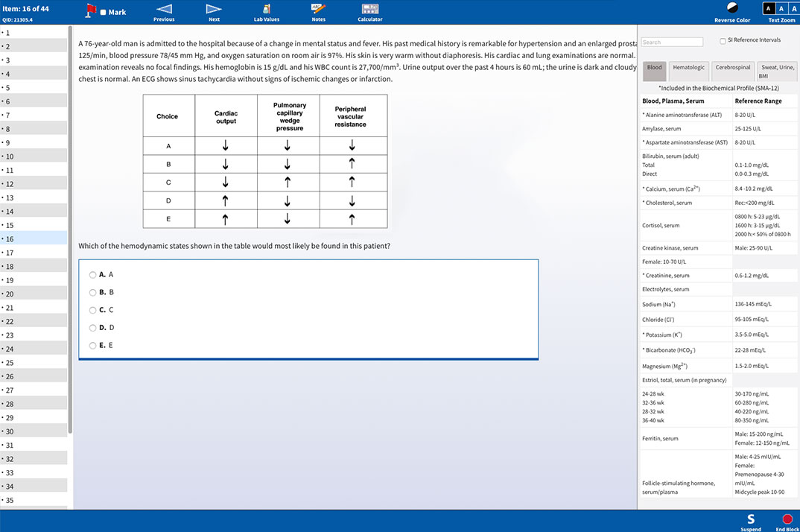
Task: Click 'Item: 16 of 44' label
Action: (25, 9)
